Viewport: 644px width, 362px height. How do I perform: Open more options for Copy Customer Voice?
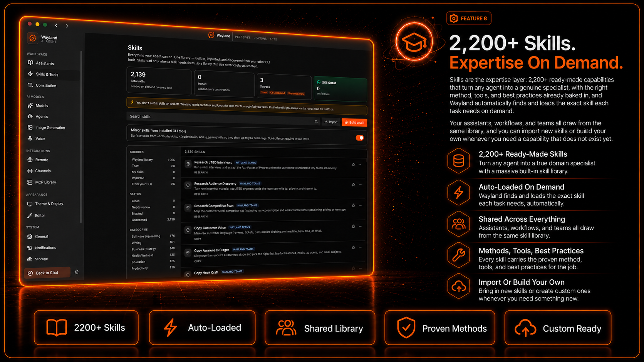[360, 226]
